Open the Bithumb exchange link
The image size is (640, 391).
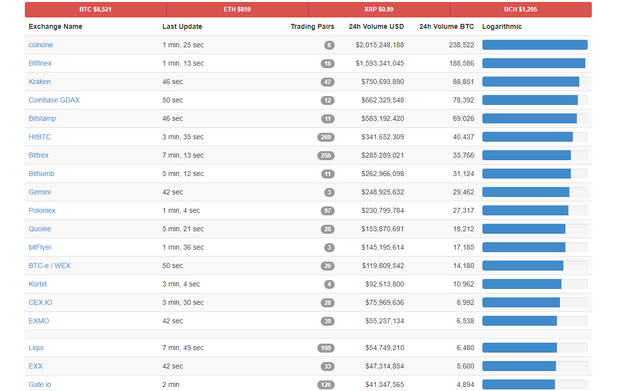tap(41, 173)
